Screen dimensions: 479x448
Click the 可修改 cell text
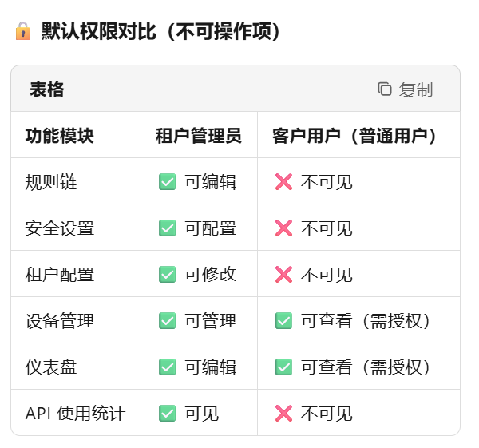[211, 275]
